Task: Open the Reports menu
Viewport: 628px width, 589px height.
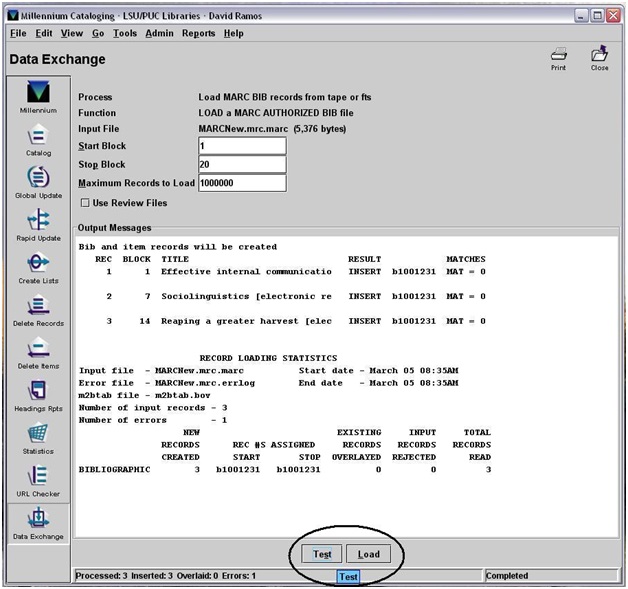Action: click(198, 33)
